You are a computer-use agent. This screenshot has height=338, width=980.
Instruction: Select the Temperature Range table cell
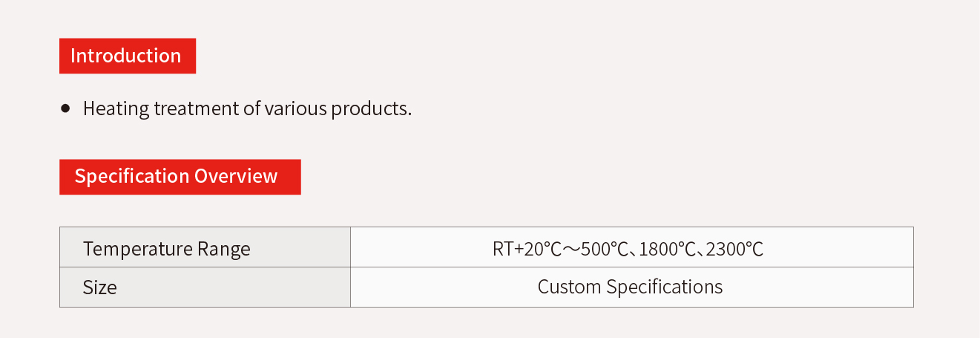[205, 247]
